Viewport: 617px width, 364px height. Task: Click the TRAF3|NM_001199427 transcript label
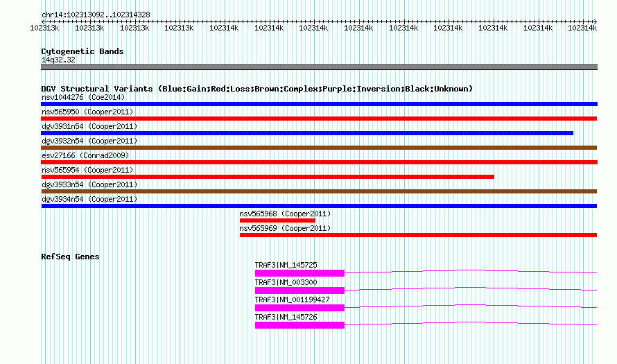[x=293, y=300]
